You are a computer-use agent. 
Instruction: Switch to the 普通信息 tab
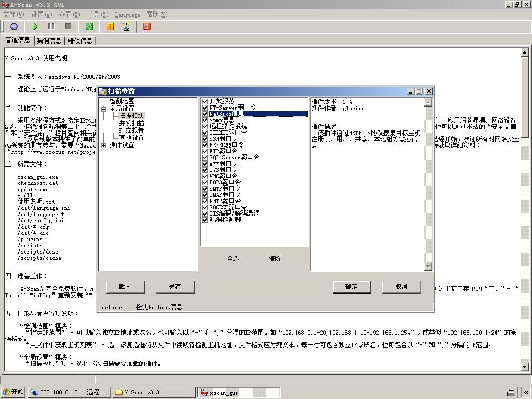coord(18,40)
